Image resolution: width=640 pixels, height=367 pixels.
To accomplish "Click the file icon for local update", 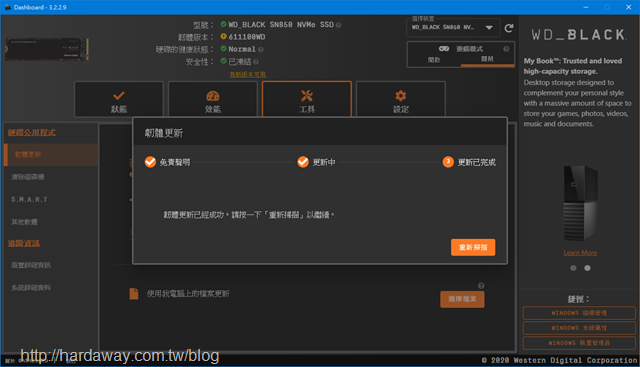I will 134,294.
